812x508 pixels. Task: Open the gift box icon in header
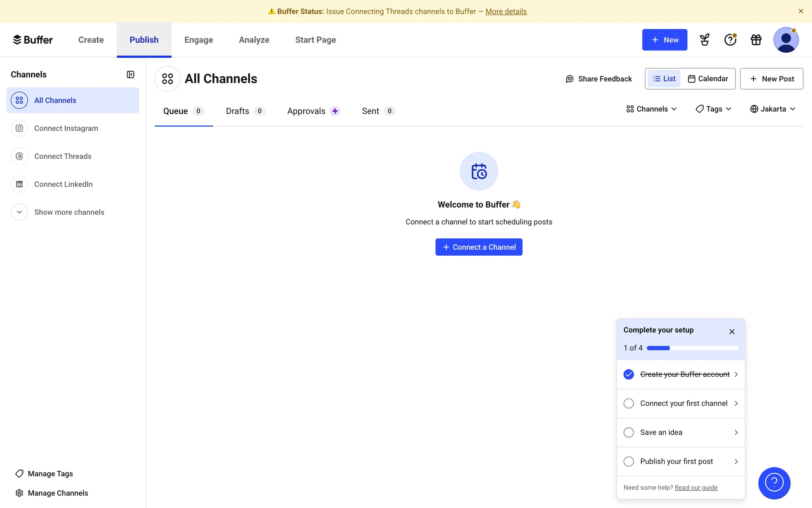[x=756, y=40]
